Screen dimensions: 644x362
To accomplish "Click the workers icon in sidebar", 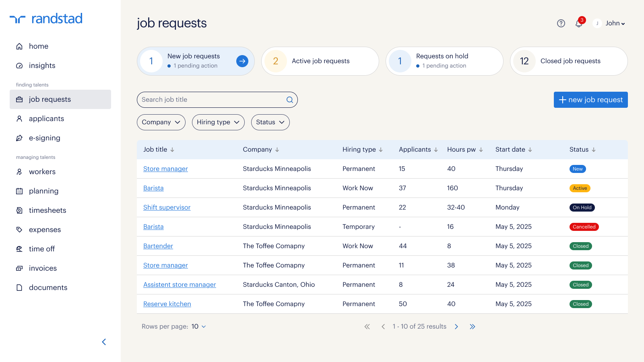I will pyautogui.click(x=19, y=172).
